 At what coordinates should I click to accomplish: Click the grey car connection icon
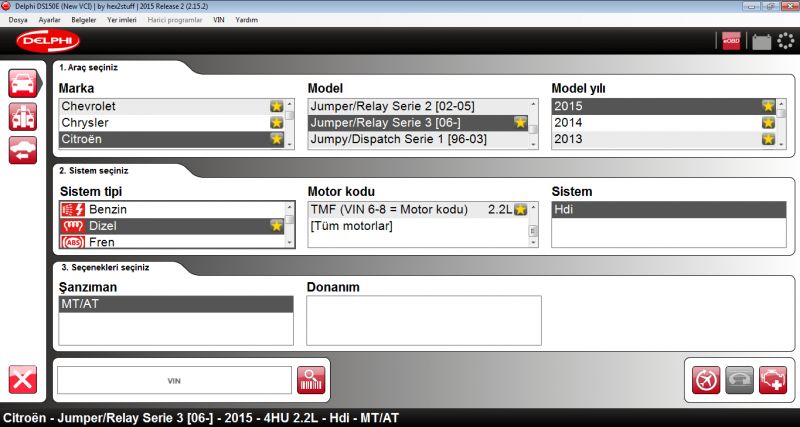[x=739, y=380]
